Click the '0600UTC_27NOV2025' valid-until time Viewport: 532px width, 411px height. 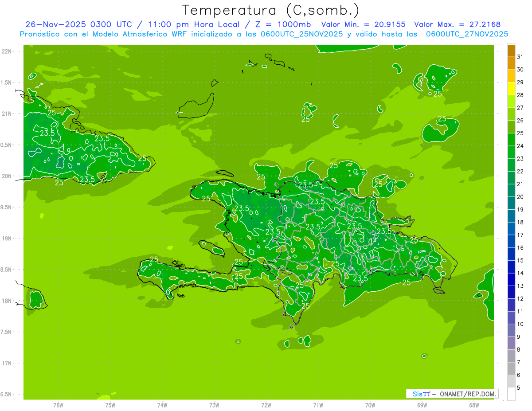click(467, 34)
